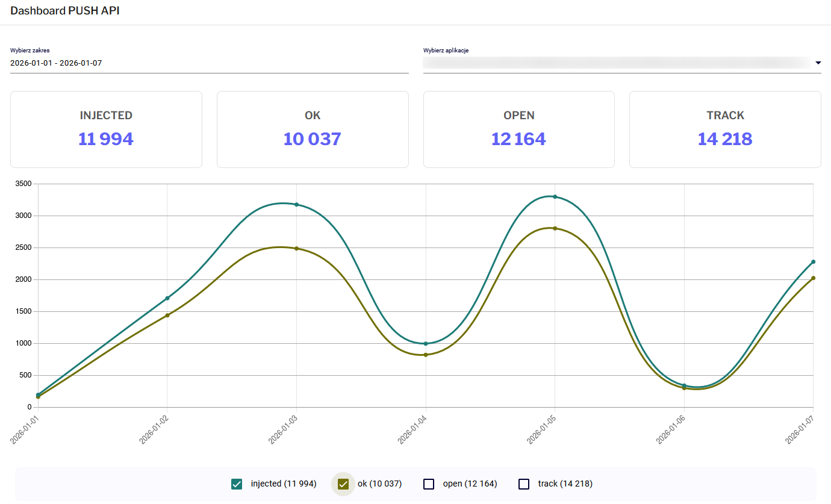Click injected data point on 2026-01-05
831x504 pixels.
pos(555,197)
